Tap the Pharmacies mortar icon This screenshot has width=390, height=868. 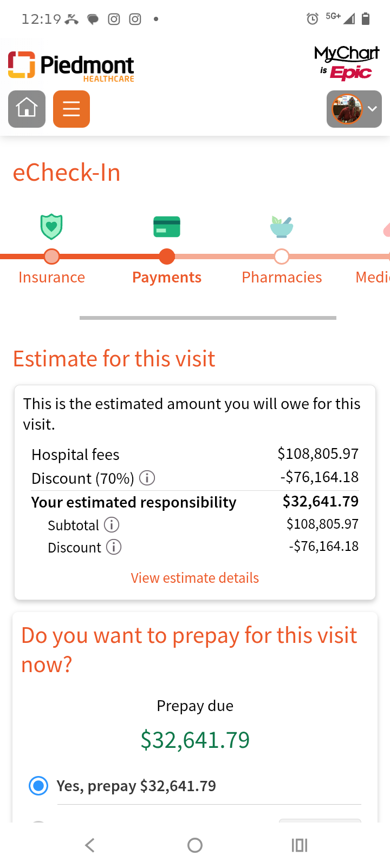tap(282, 227)
